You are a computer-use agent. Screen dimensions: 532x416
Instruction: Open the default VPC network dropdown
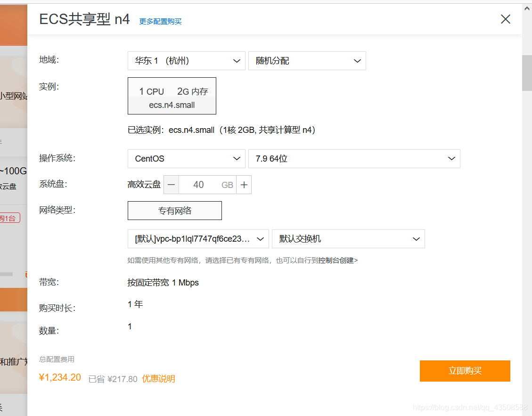point(198,239)
